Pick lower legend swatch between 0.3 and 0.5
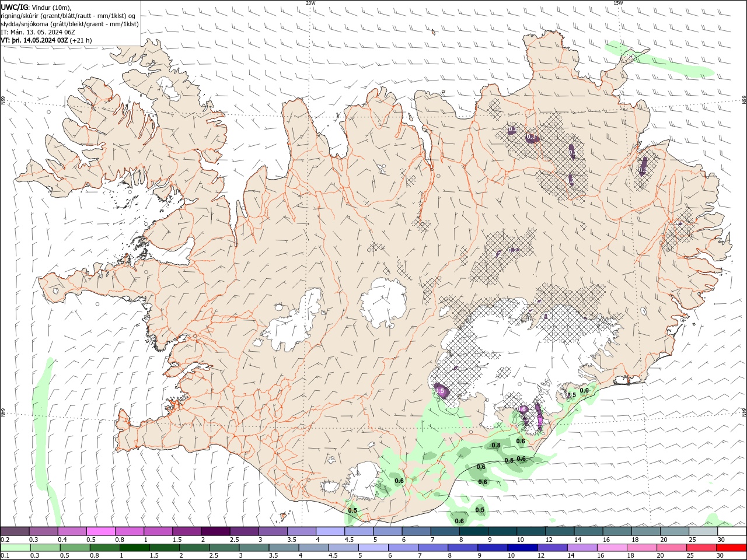 coord(45,548)
